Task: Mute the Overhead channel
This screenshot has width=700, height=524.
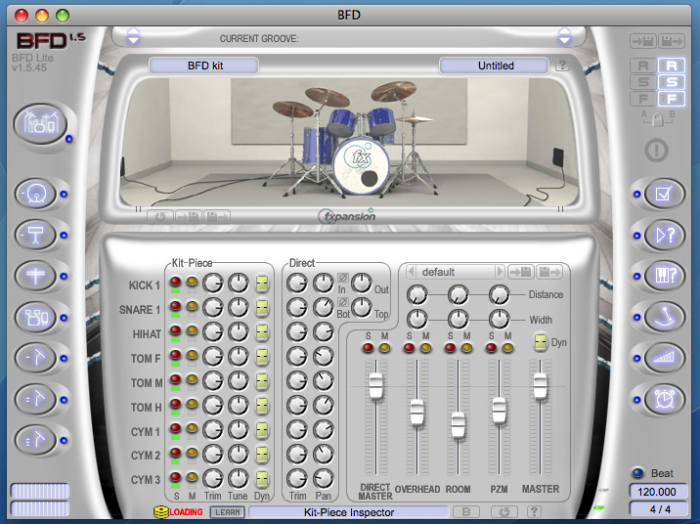Action: point(425,348)
